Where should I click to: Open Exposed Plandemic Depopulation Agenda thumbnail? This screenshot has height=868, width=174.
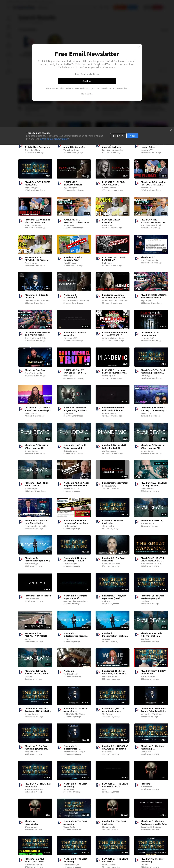click(x=113, y=319)
